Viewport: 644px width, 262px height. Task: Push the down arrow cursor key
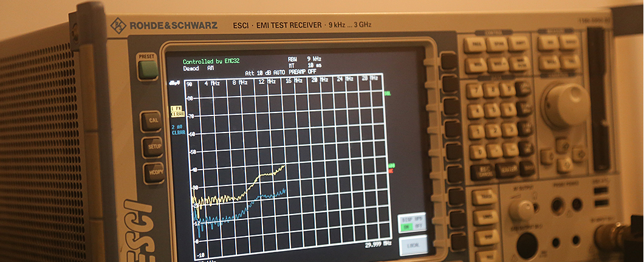coord(565,165)
